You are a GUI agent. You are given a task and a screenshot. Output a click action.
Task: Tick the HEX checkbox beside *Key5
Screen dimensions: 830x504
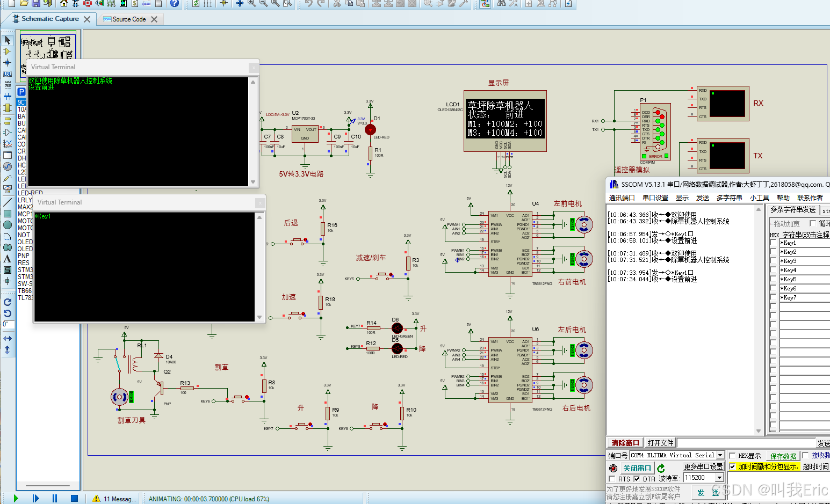click(773, 279)
